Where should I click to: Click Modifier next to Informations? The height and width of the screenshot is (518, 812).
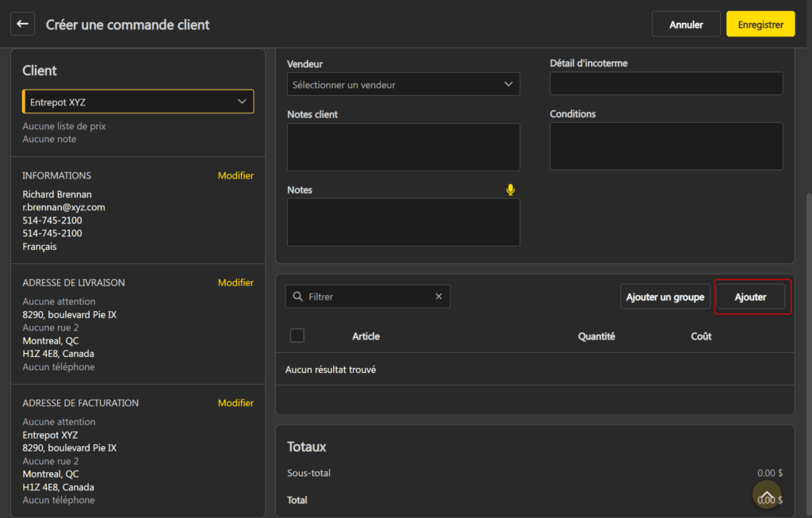236,175
